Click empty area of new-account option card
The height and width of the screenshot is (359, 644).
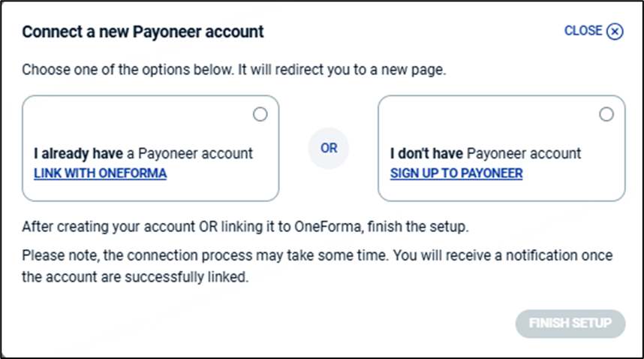488,119
